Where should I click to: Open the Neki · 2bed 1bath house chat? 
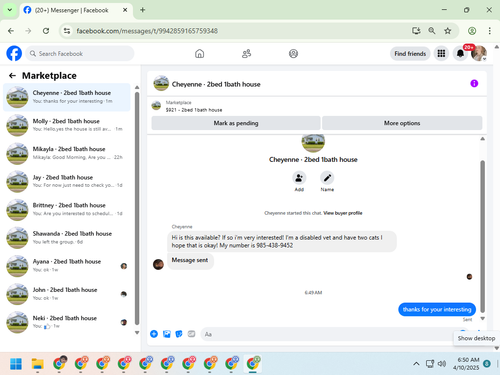coord(67,322)
